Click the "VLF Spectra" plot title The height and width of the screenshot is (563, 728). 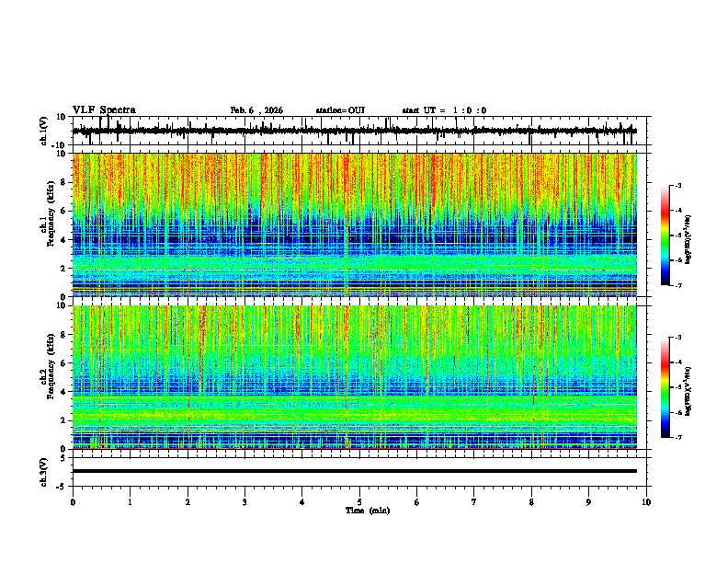click(104, 110)
